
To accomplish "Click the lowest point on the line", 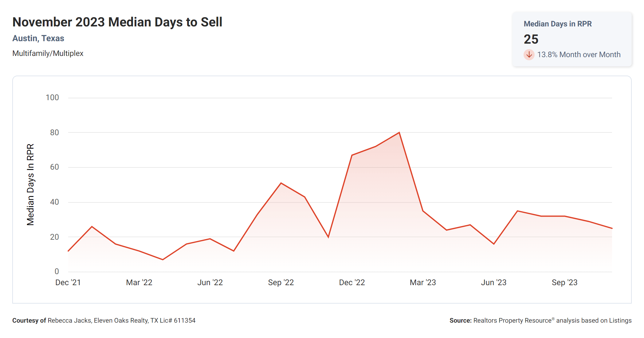I will coord(163,260).
